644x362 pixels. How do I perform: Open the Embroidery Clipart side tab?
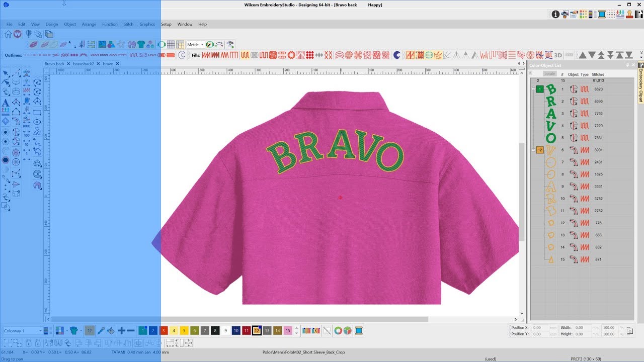coord(641,82)
